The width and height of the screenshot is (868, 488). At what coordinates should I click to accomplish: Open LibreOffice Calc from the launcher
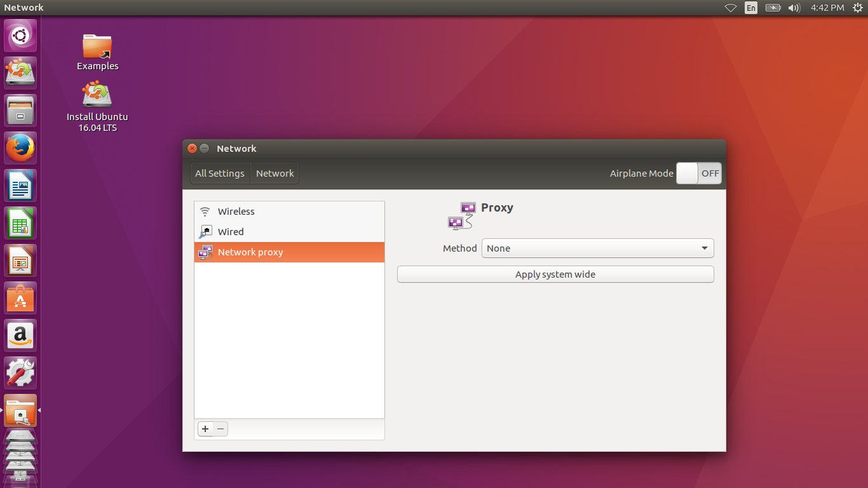[21, 223]
